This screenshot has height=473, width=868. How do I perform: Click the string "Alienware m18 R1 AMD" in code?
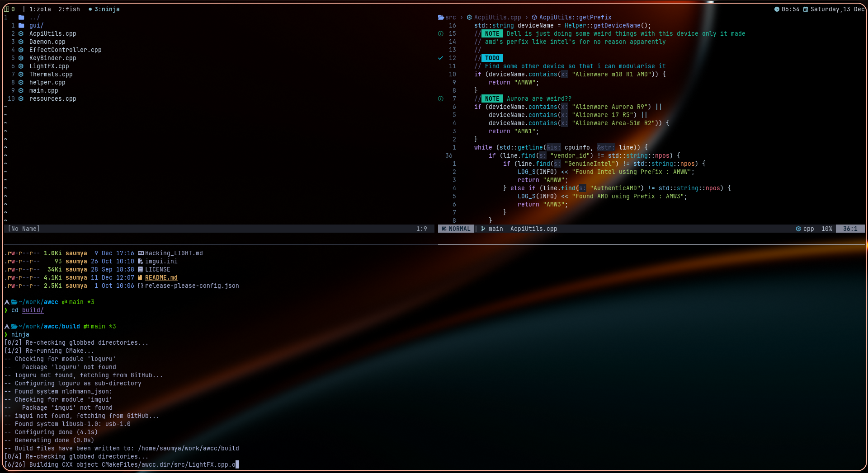click(612, 74)
